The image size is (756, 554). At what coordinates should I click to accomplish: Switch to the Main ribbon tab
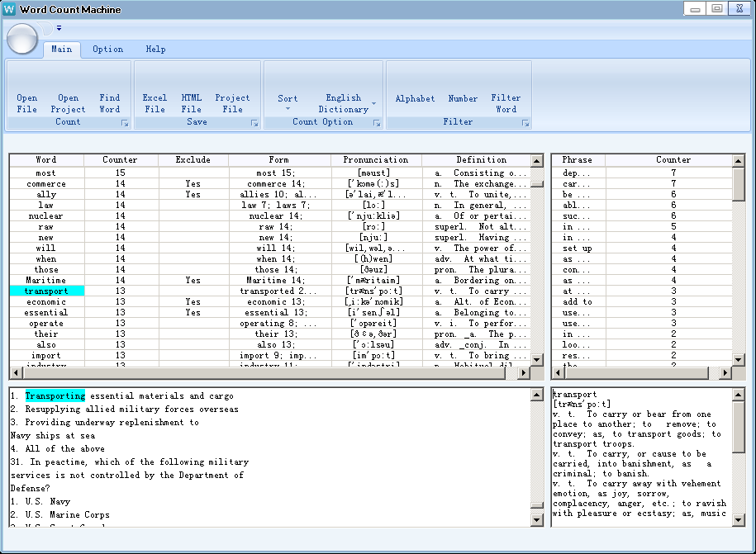pyautogui.click(x=62, y=50)
